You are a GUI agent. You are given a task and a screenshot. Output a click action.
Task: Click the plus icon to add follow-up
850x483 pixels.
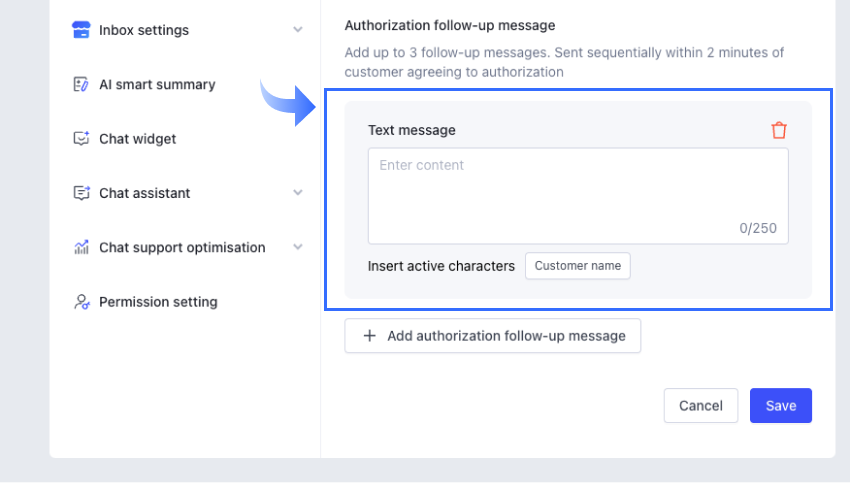click(x=369, y=336)
